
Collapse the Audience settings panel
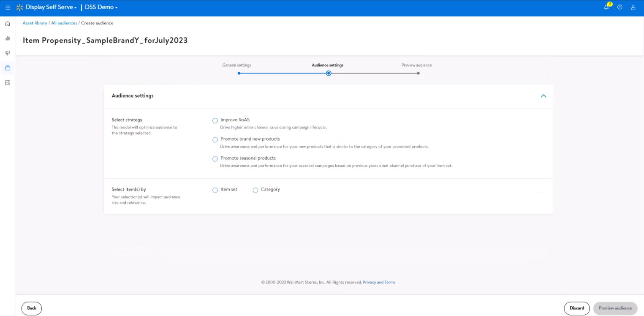(x=543, y=96)
